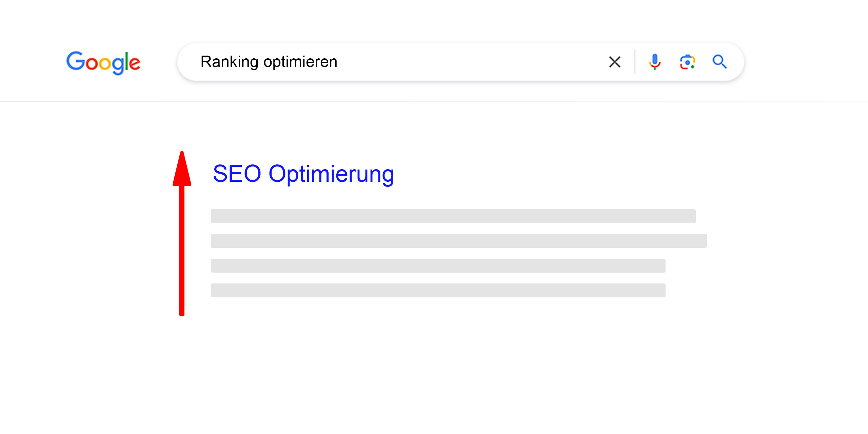
Task: Click the red letter e ending the Google logo
Action: coord(135,63)
